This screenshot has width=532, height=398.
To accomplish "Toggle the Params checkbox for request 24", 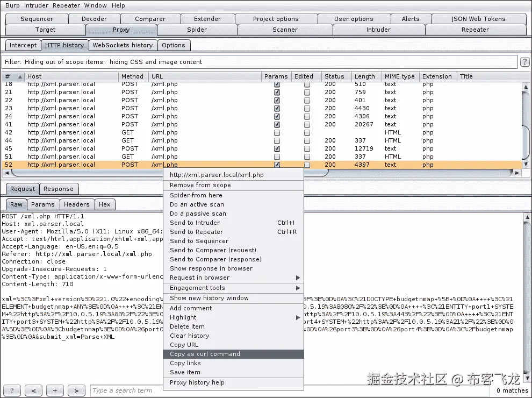I will [277, 117].
